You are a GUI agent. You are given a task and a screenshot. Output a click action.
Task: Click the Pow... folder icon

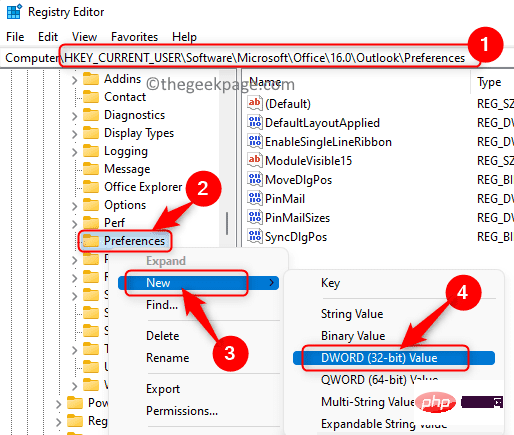coord(75,403)
